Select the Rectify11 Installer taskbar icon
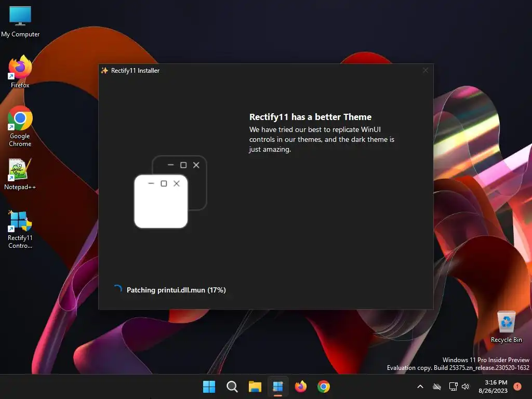This screenshot has height=399, width=532. [x=278, y=387]
